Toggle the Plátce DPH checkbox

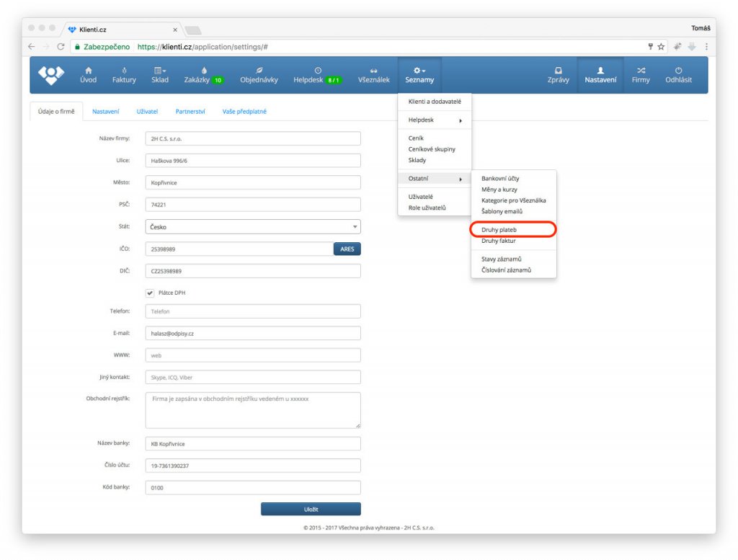pos(150,293)
